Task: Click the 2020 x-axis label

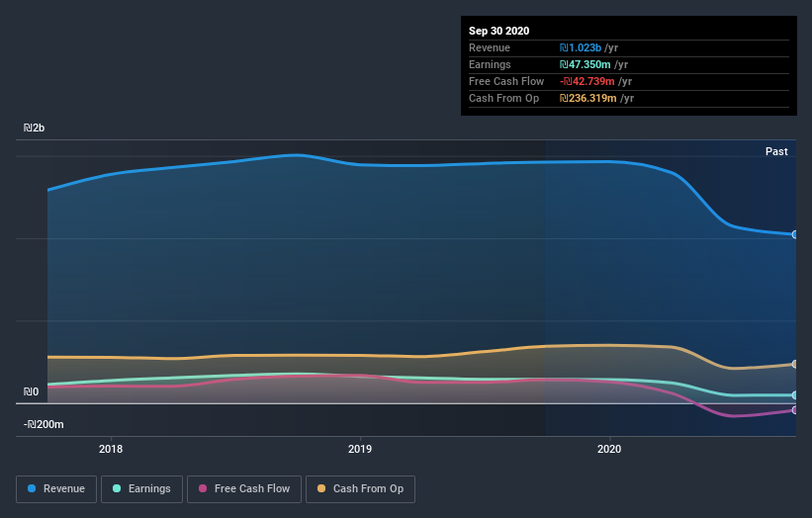Action: (609, 449)
